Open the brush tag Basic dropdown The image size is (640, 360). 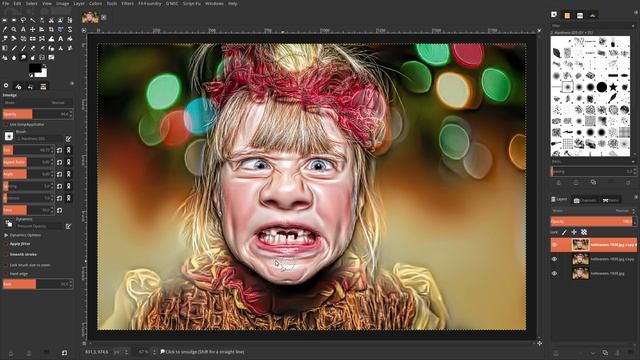pyautogui.click(x=593, y=162)
